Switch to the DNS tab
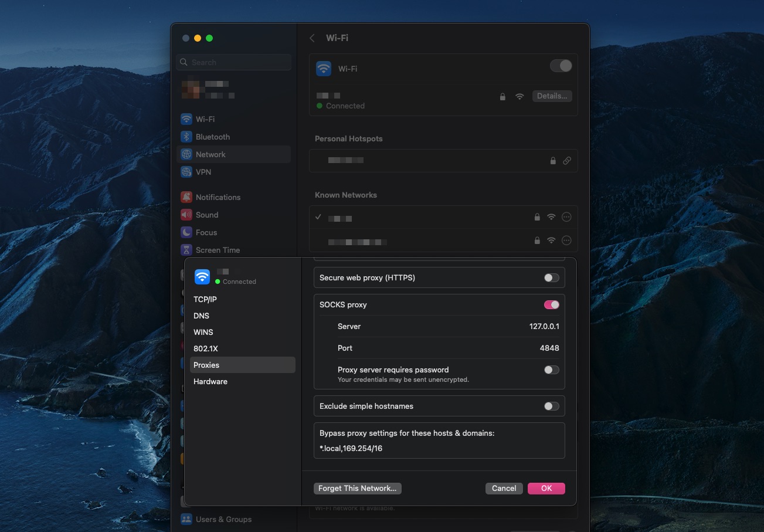This screenshot has width=764, height=532. pyautogui.click(x=201, y=316)
